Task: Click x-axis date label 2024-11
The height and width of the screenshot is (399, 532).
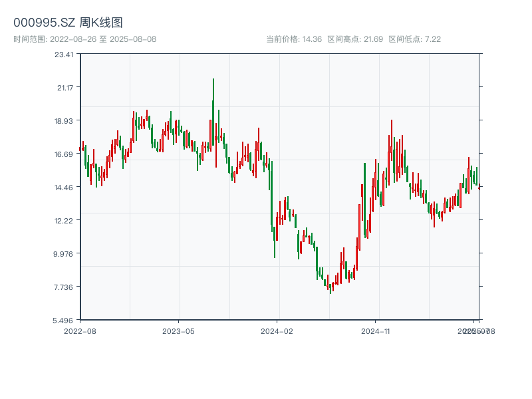Action: pos(376,331)
